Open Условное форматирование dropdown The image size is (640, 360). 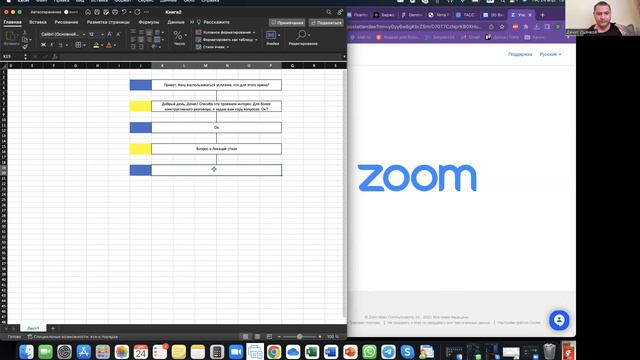(225, 32)
